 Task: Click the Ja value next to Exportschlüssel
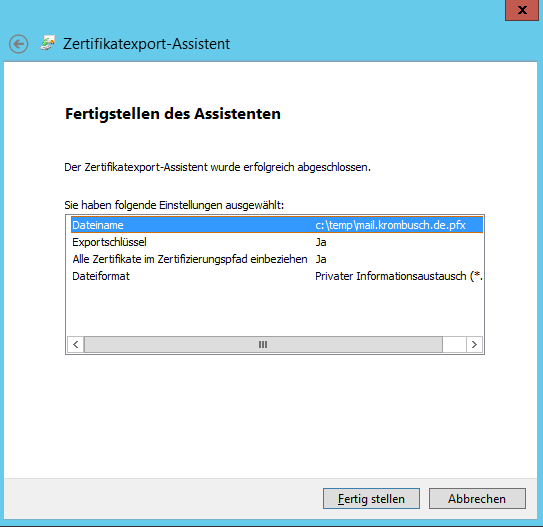(321, 242)
